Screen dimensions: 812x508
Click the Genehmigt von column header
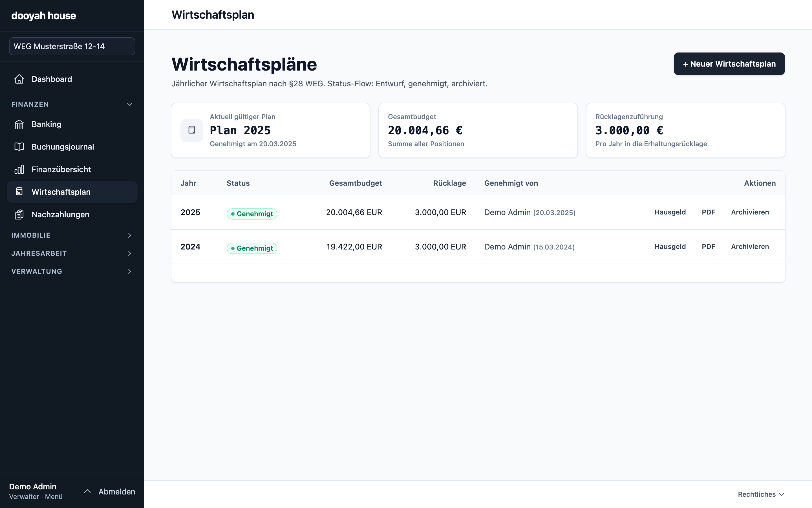pyautogui.click(x=511, y=183)
